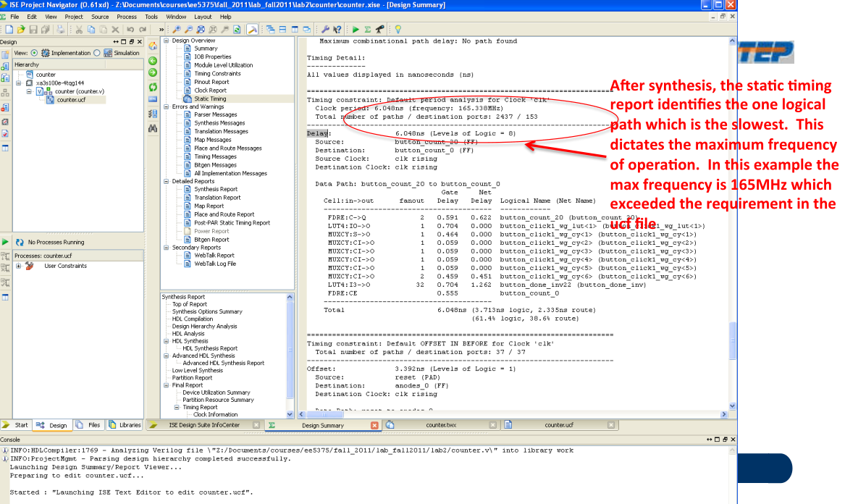Viewport: 866px width, 504px height.
Task: Expand the User Constraints process
Action: 18,266
